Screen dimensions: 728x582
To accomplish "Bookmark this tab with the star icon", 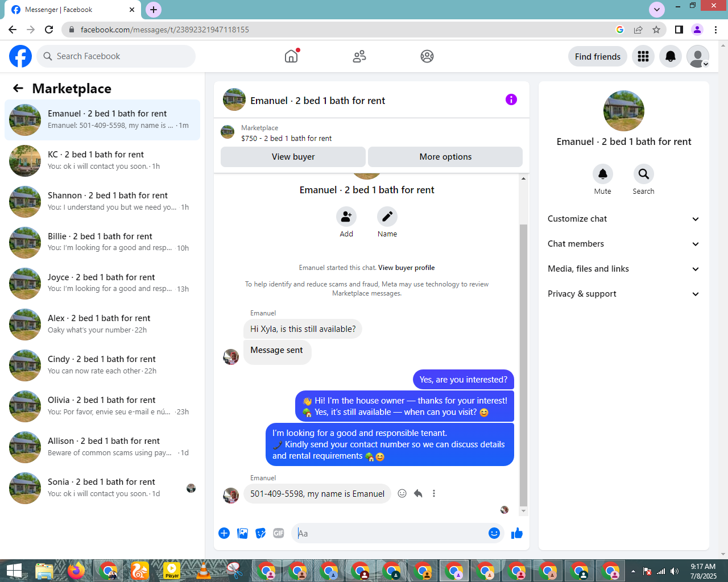I will (x=656, y=30).
